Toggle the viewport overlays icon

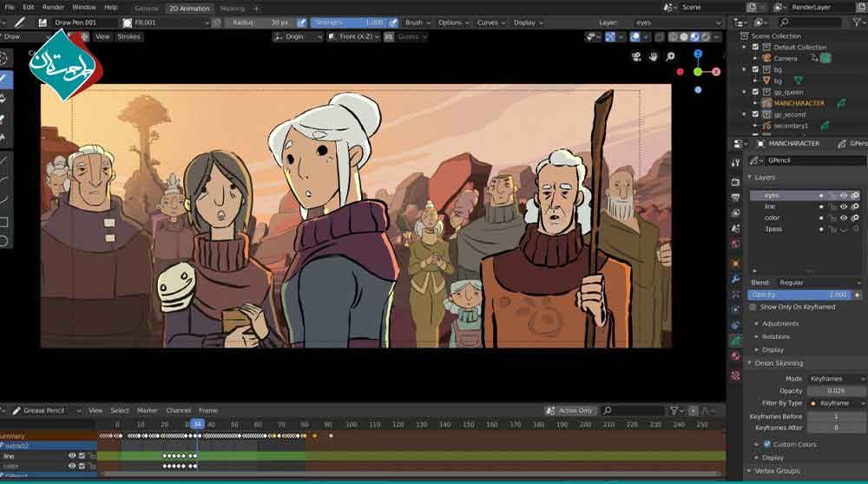635,36
